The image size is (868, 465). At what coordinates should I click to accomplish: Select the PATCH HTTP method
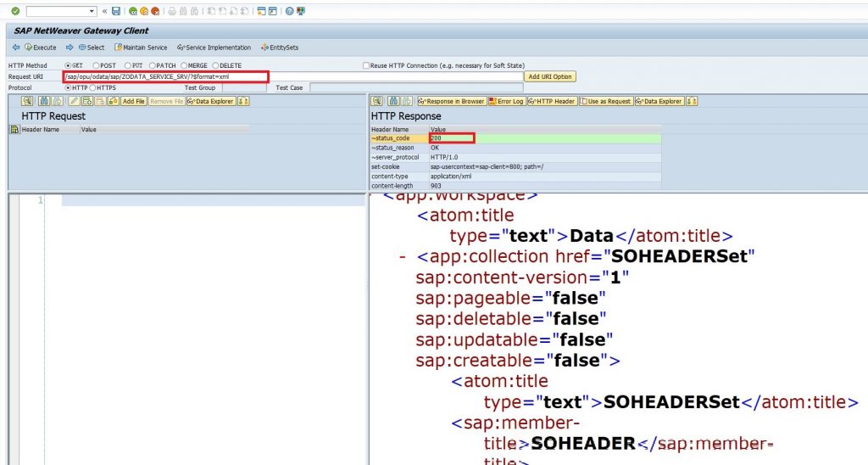[153, 65]
